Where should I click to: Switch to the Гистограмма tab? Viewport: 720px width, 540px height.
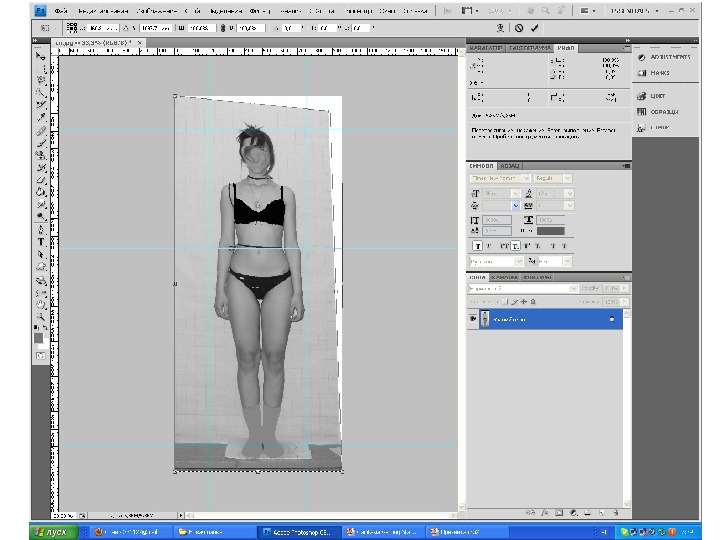pyautogui.click(x=529, y=48)
